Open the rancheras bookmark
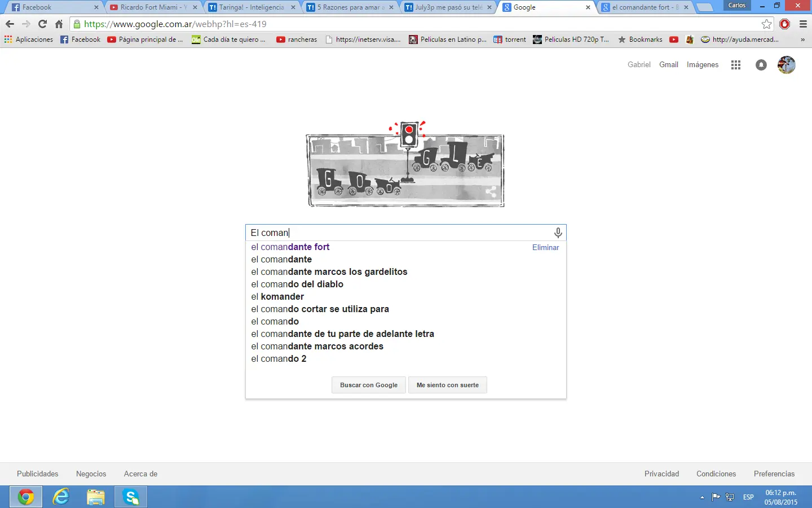 click(x=297, y=40)
